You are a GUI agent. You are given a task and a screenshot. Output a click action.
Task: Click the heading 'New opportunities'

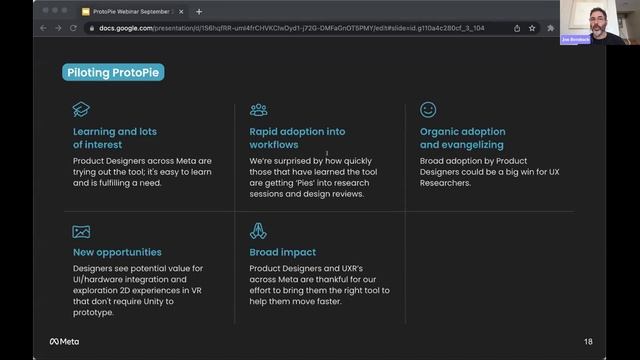[117, 252]
